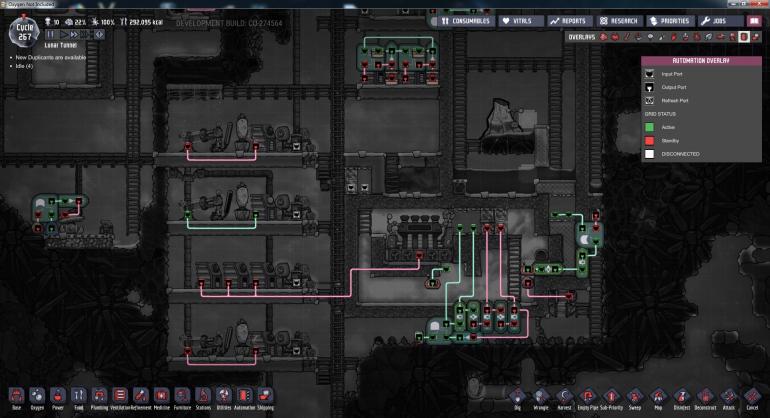770x418 pixels.
Task: Select the Disinfect tool
Action: tap(682, 396)
